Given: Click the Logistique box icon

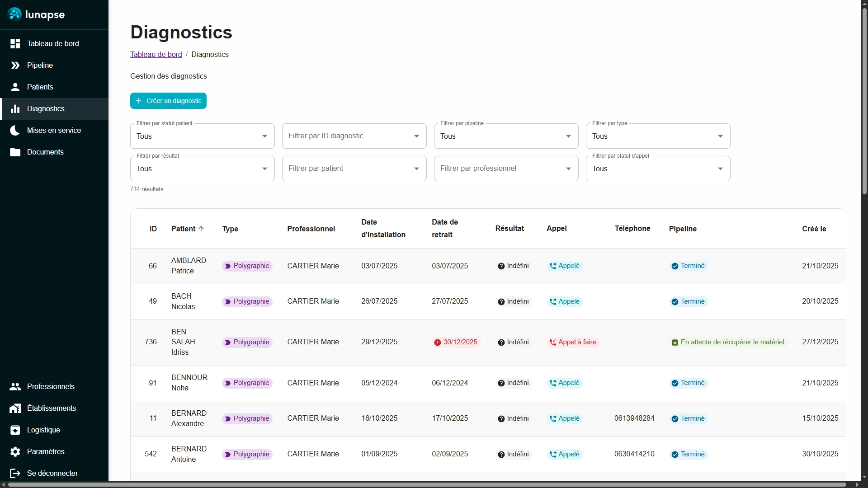Looking at the screenshot, I should click(15, 430).
